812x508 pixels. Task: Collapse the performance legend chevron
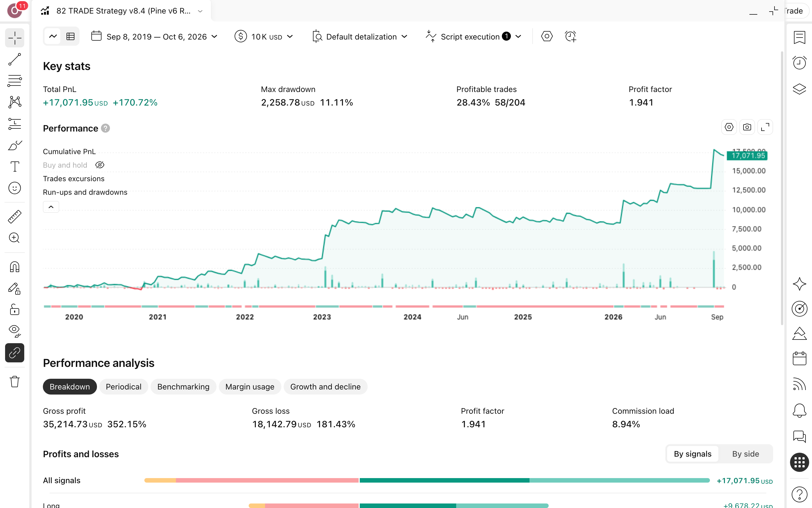pos(51,207)
